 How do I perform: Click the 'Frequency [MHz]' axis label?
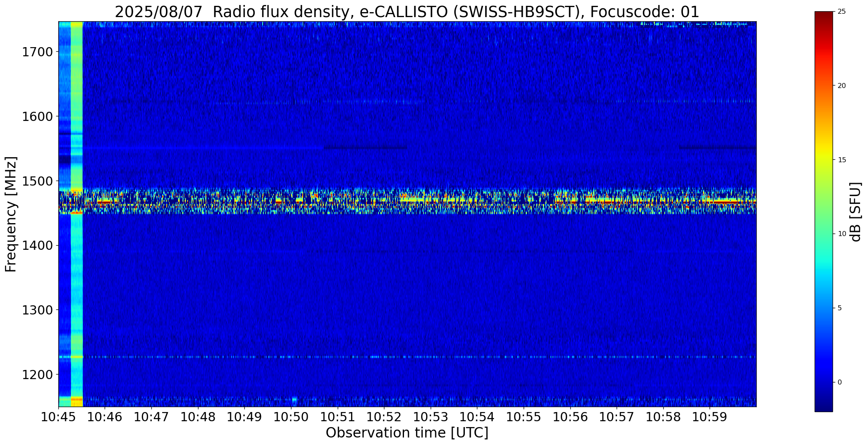point(11,214)
